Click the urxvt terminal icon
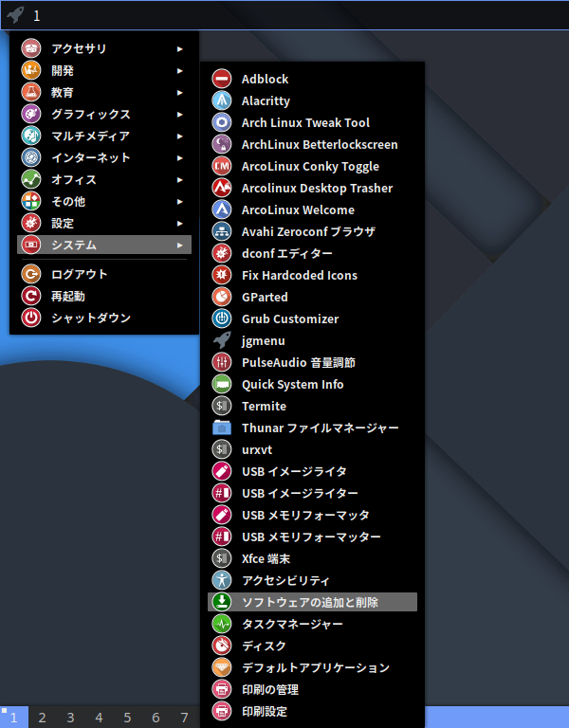This screenshot has width=569, height=728. coord(222,449)
